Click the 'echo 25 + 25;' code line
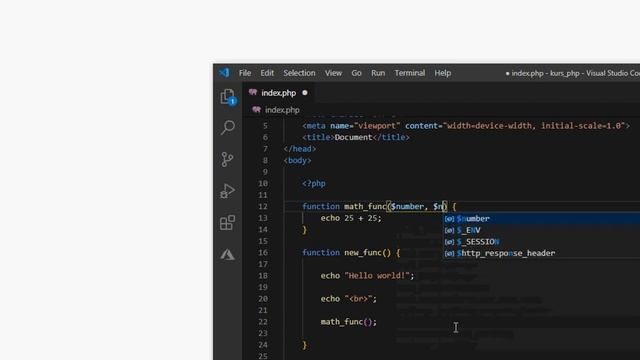This screenshot has height=360, width=640. tap(351, 218)
